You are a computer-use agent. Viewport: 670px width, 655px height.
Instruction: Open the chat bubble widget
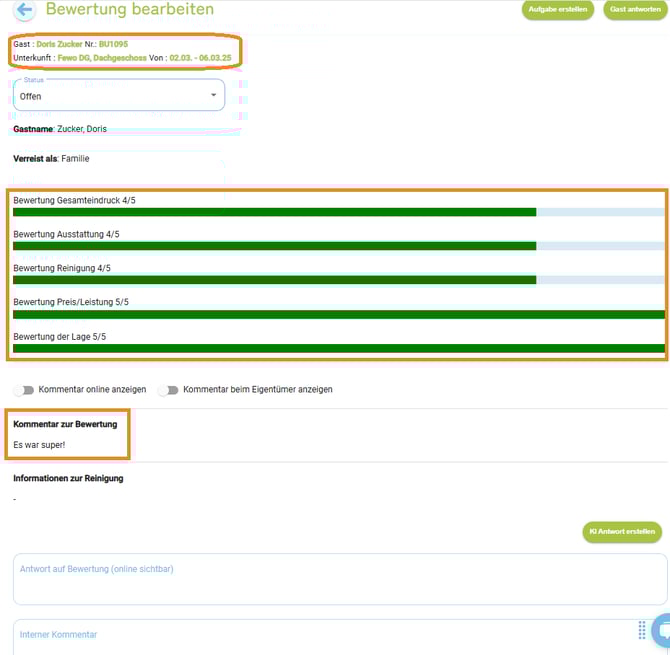tap(661, 630)
